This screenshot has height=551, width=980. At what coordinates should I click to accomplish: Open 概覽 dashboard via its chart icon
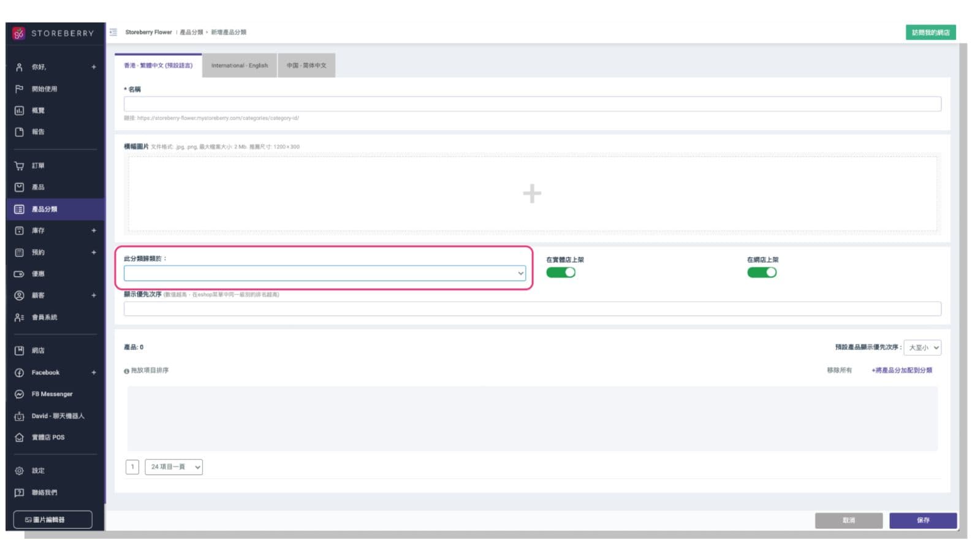19,110
